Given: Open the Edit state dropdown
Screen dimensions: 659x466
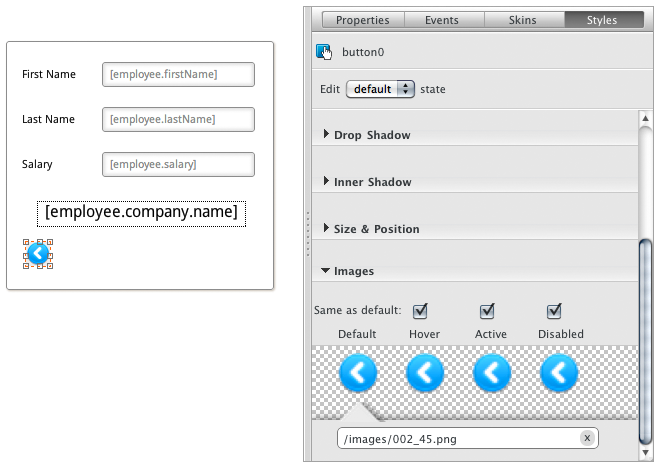Looking at the screenshot, I should (380, 89).
